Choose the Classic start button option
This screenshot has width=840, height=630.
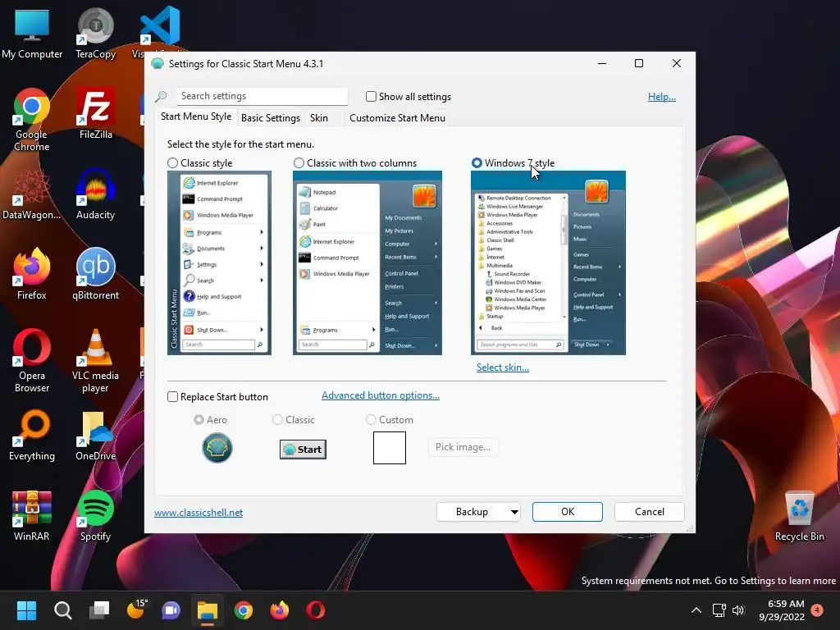coord(277,419)
